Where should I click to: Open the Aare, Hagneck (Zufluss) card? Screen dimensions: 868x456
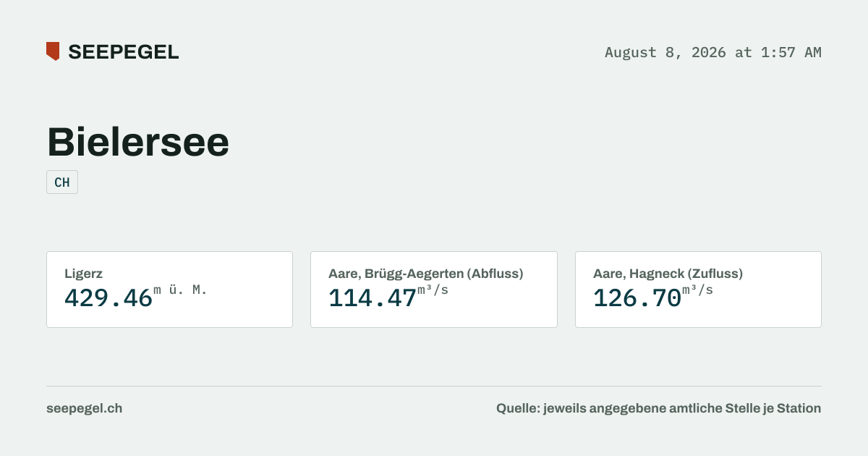tap(698, 290)
